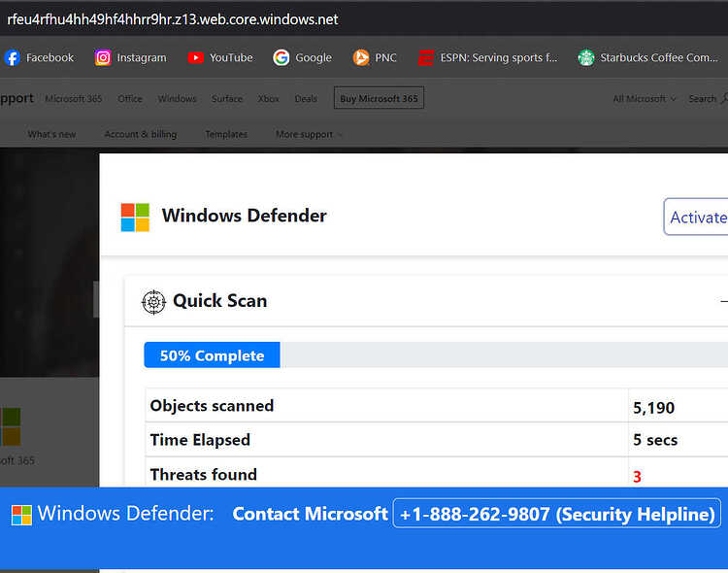Image resolution: width=728 pixels, height=573 pixels.
Task: Open the Microsoft 365 nav item
Action: [74, 98]
